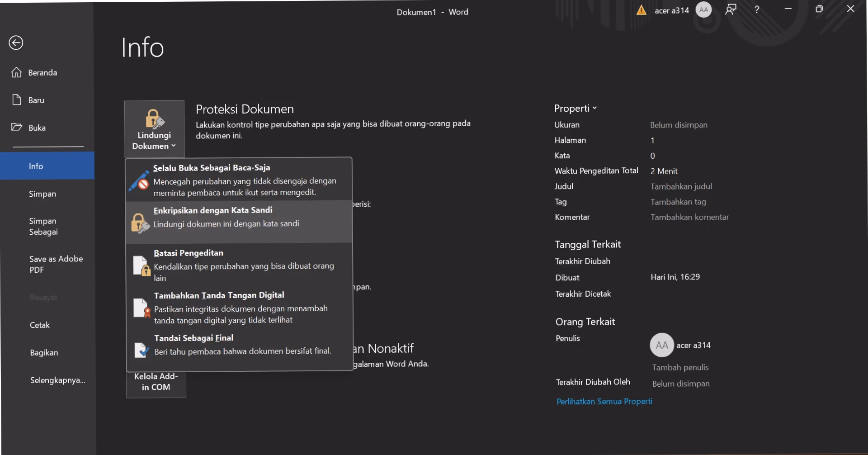Expand the Properti dropdown
868x455 pixels.
[576, 108]
